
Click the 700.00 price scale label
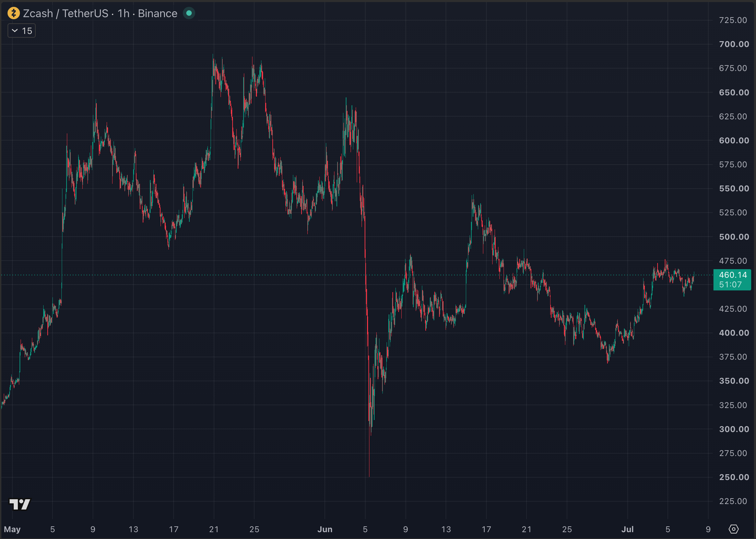[734, 44]
